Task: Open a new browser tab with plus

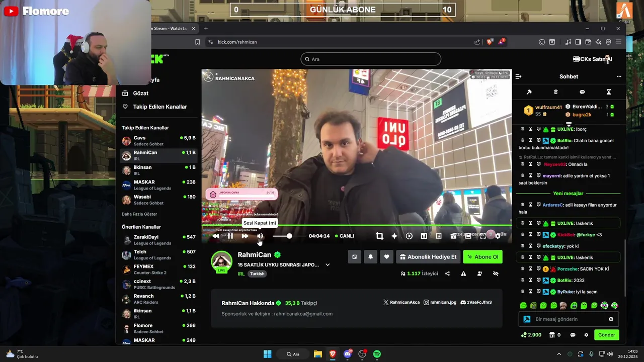Action: [206, 29]
